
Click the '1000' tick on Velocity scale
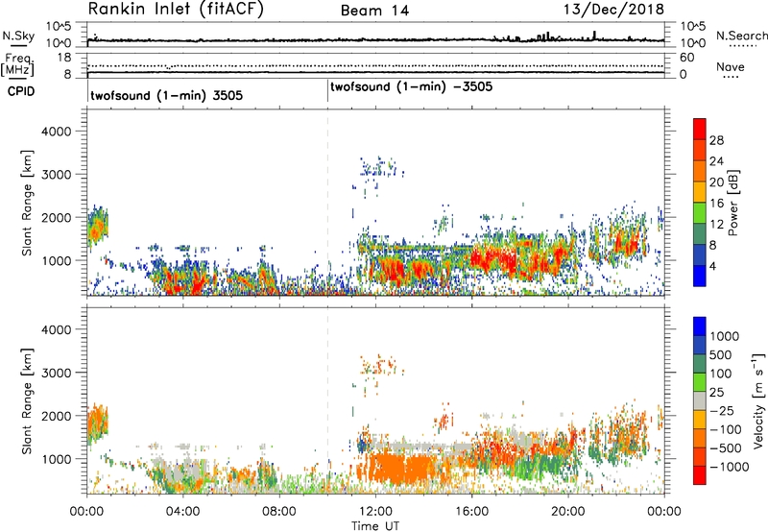725,336
